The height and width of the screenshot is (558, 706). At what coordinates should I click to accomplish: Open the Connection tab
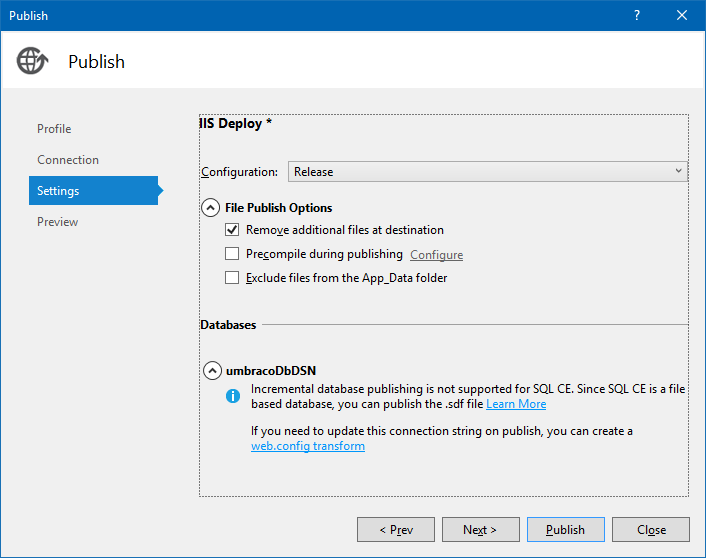point(68,160)
